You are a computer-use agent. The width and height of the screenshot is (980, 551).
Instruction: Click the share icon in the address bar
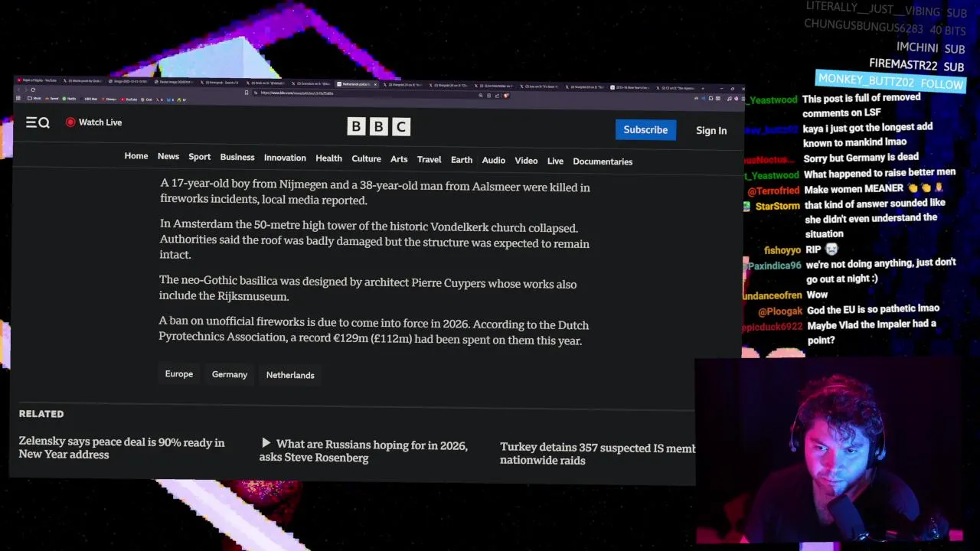coord(498,96)
